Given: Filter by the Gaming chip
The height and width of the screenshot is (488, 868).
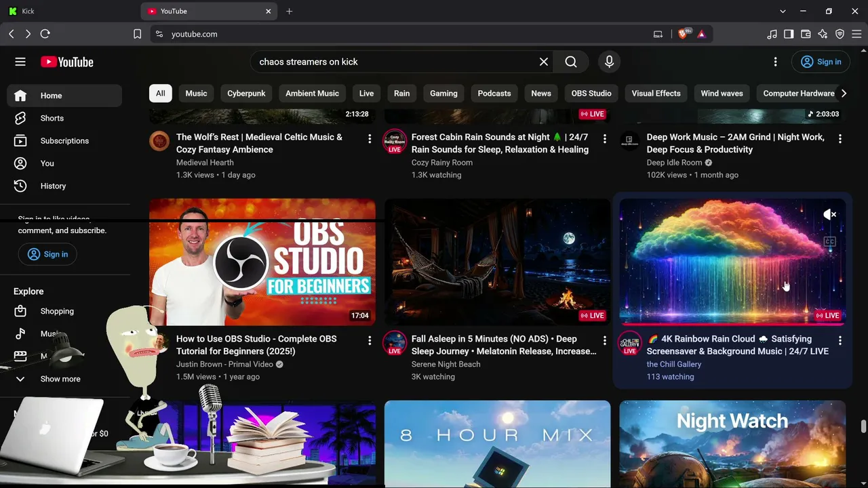Looking at the screenshot, I should coord(443,94).
